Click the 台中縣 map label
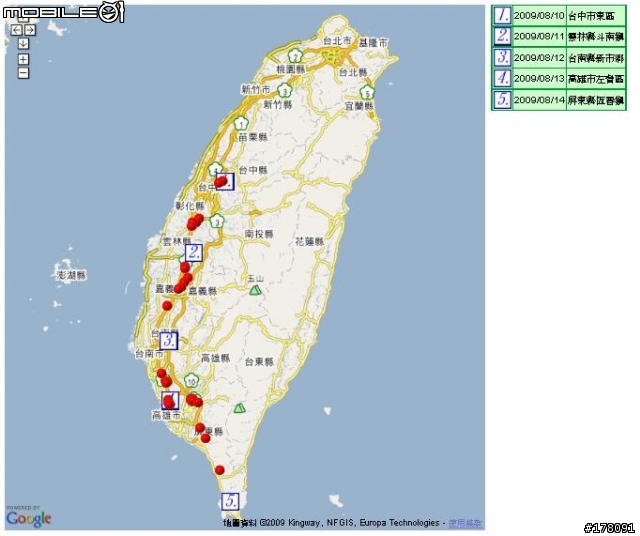This screenshot has width=640, height=536. pos(253,170)
